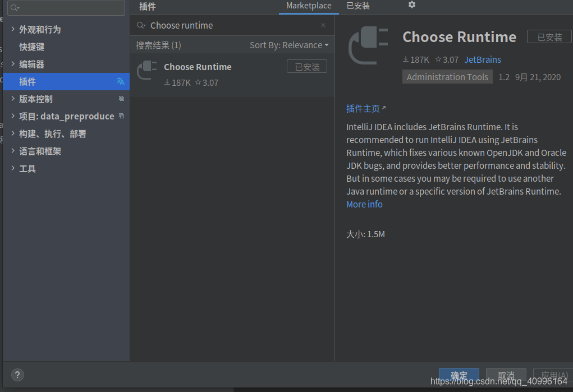The width and height of the screenshot is (573, 392).
Task: Click the plugin search magnifier icon
Action: (x=141, y=25)
